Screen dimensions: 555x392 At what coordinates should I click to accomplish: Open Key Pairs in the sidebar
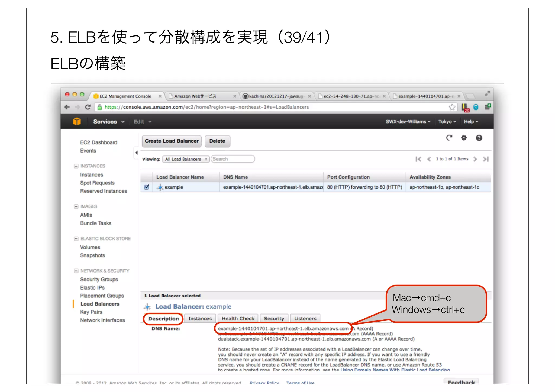pyautogui.click(x=91, y=312)
